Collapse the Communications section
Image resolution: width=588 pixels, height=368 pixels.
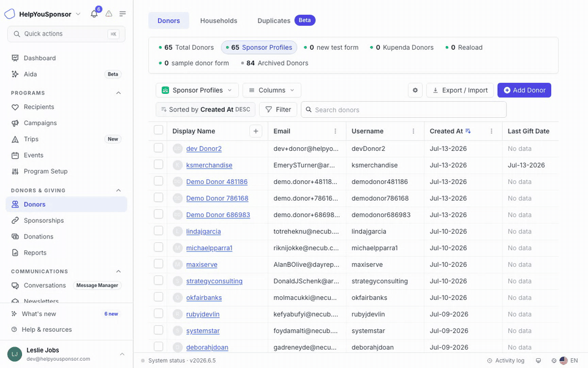pyautogui.click(x=118, y=272)
